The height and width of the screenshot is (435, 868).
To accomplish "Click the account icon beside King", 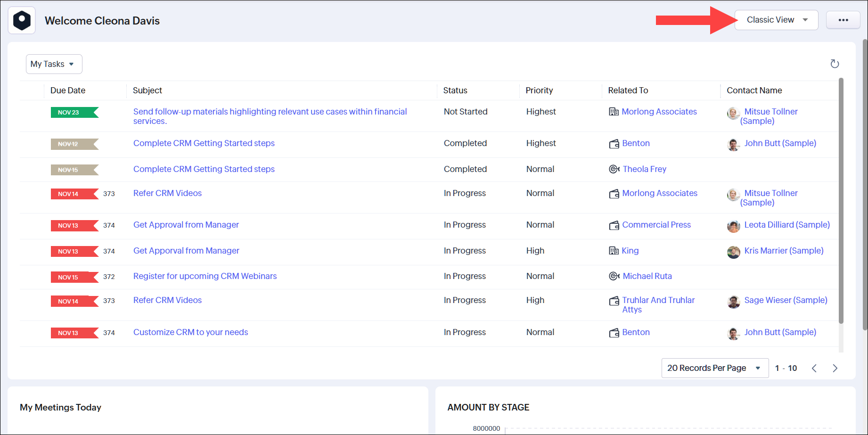I will [x=614, y=251].
